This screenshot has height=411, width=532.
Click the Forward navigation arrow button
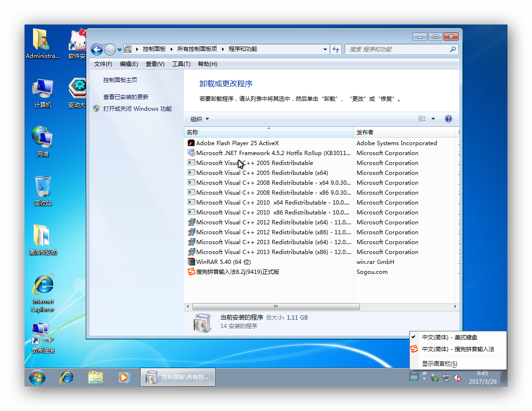110,50
